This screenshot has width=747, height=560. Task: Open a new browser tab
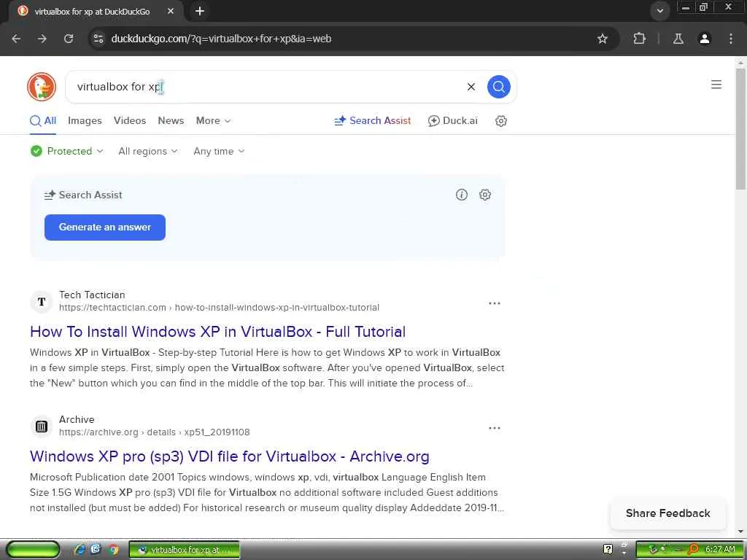click(x=200, y=11)
